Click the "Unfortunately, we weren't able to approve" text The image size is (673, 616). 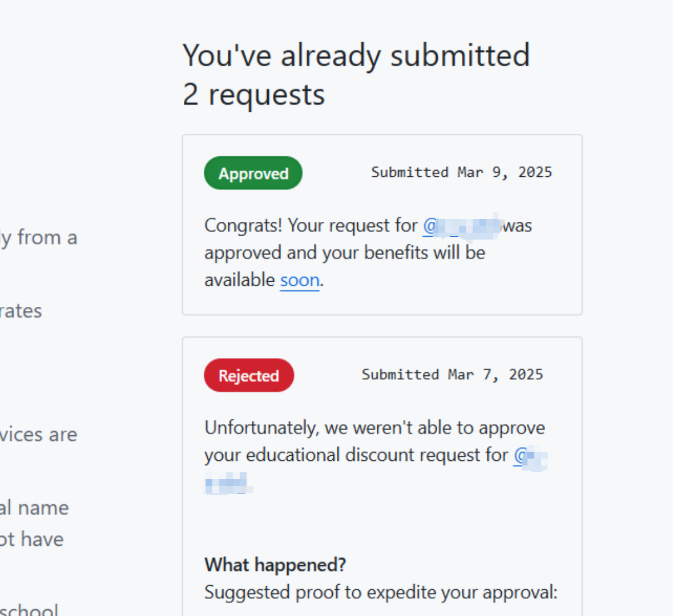click(374, 428)
